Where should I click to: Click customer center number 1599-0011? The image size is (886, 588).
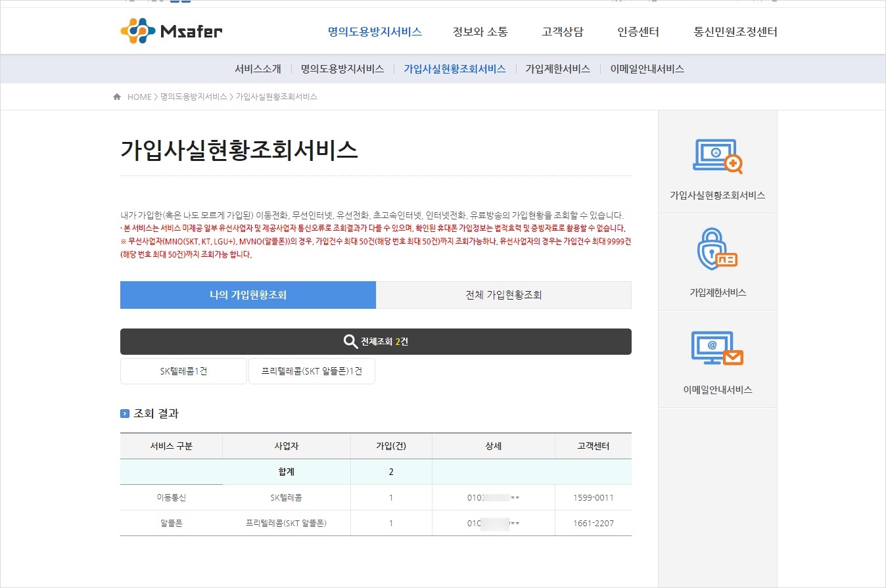pyautogui.click(x=594, y=497)
